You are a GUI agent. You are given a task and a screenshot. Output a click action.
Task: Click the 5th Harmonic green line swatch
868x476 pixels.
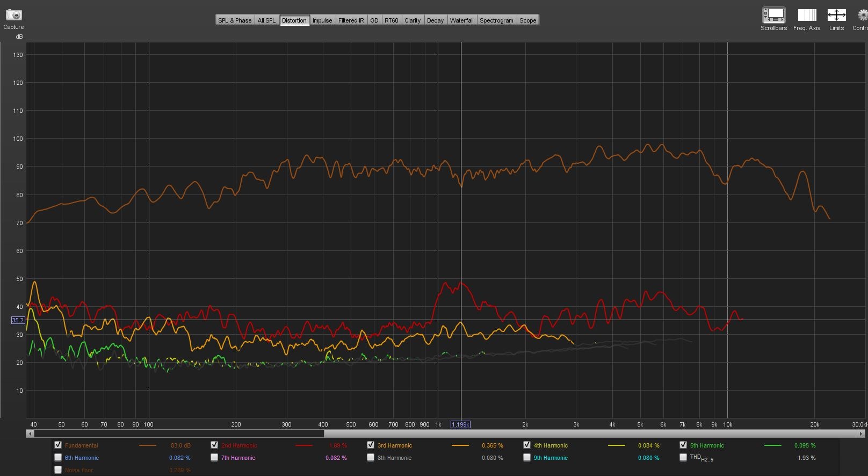[773, 445]
